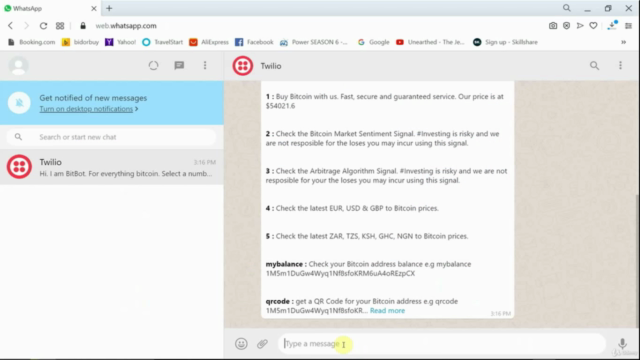Open the Yahoo! bookmark
Viewport: 640px width, 360px height.
pos(120,42)
